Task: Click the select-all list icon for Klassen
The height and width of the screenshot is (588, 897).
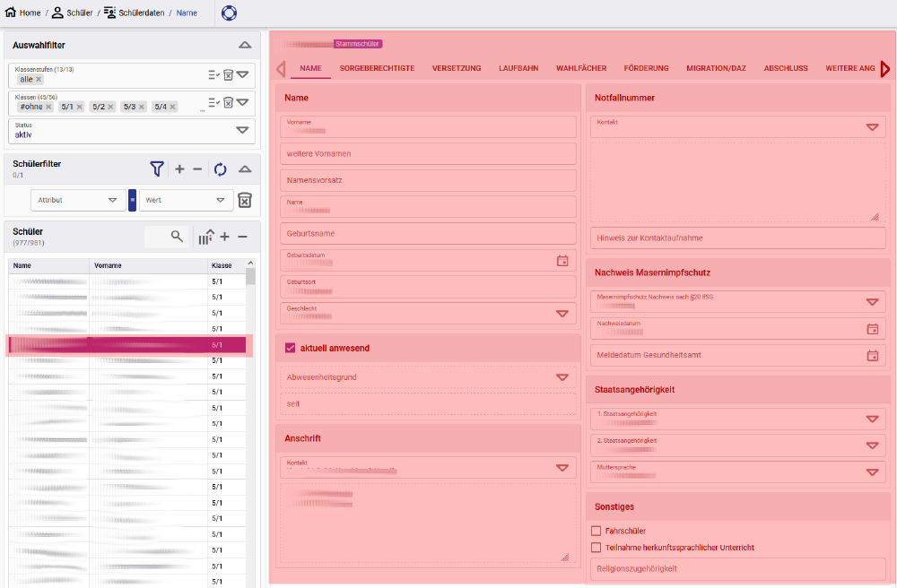Action: click(213, 102)
